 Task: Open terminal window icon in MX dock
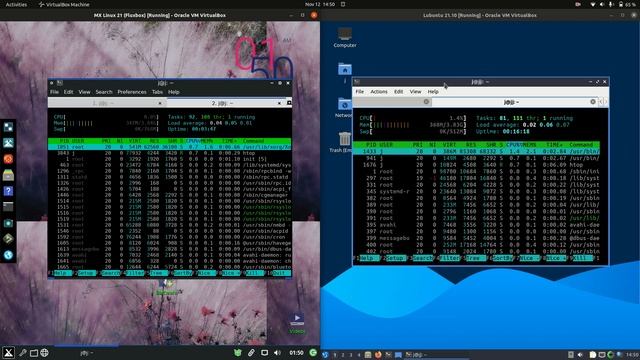tap(8, 207)
